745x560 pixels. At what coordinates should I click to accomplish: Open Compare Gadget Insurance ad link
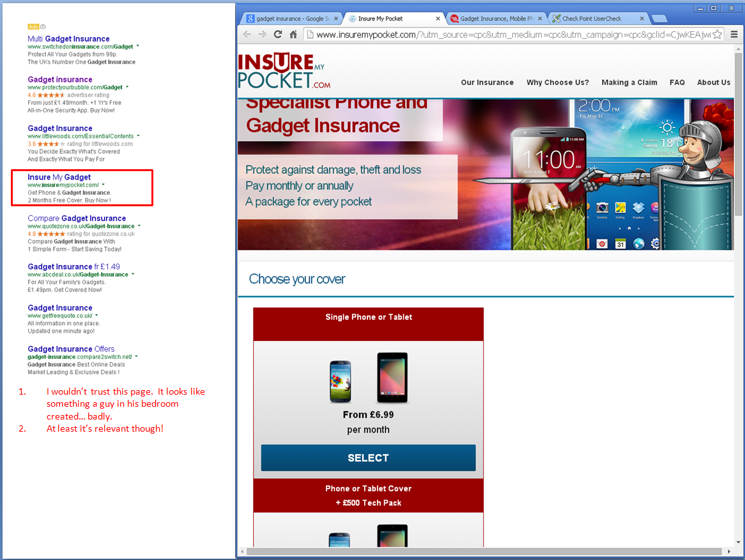(x=77, y=218)
